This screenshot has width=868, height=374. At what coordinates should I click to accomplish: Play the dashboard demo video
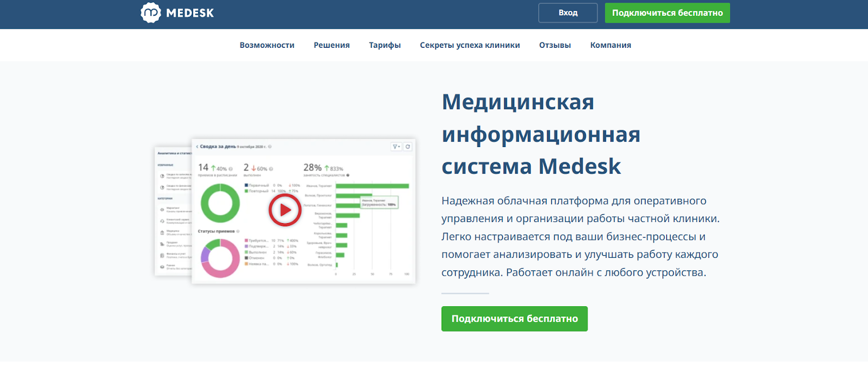point(285,210)
